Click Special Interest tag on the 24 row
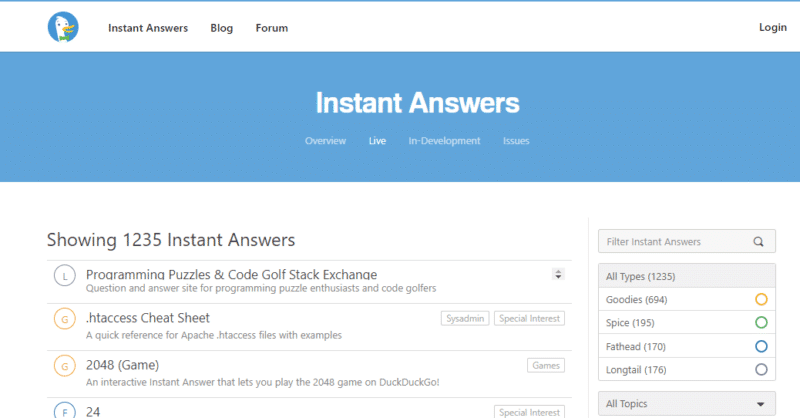This screenshot has height=418, width=800. coord(529,412)
